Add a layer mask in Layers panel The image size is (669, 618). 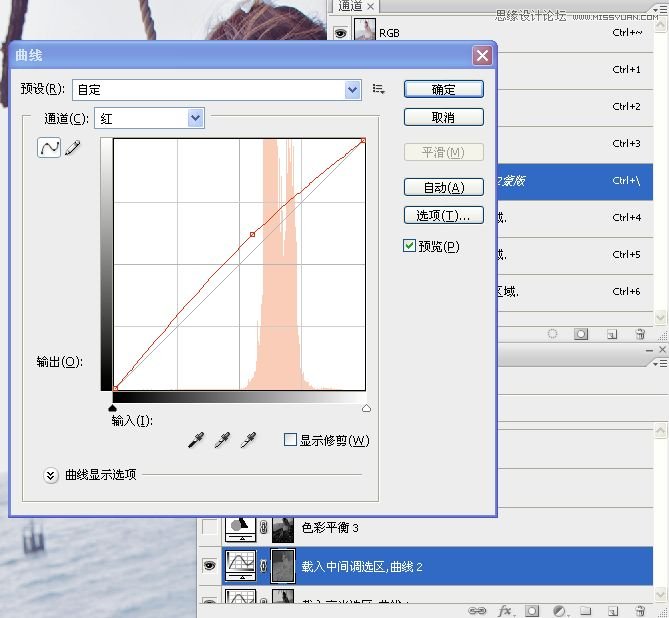[532, 611]
